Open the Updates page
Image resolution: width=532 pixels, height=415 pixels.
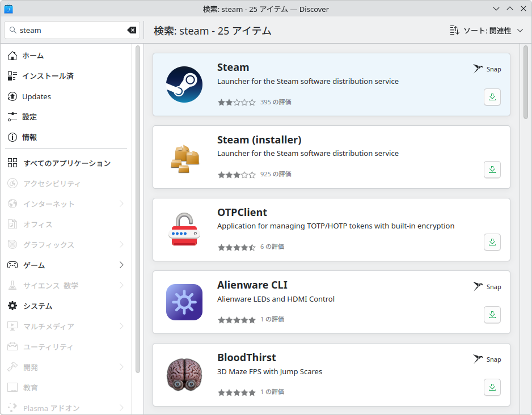pos(66,96)
